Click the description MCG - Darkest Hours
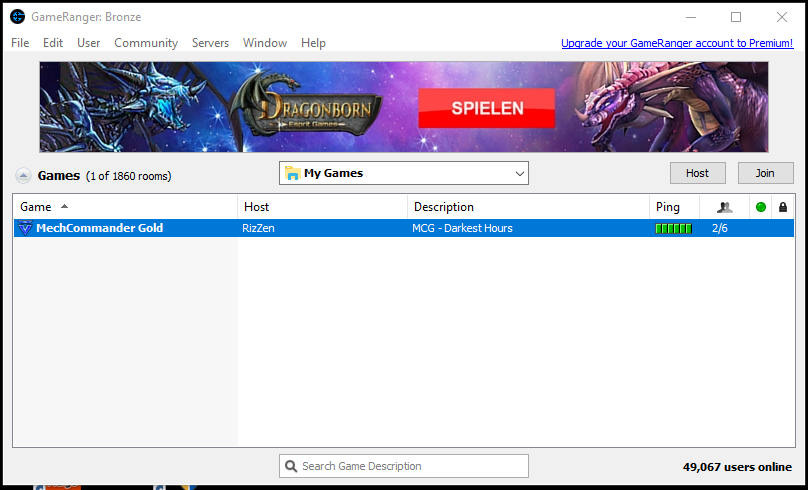The height and width of the screenshot is (490, 808). (462, 228)
